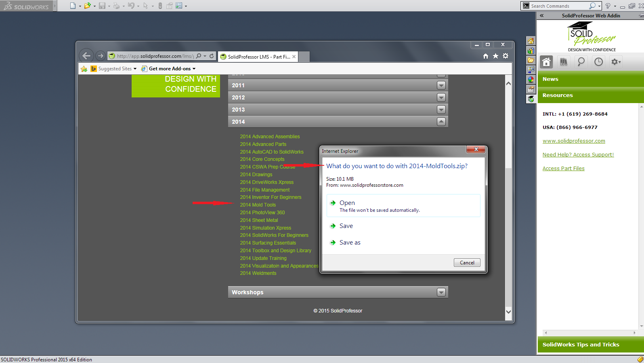The image size is (644, 363).
Task: Open SolidProfessor settings gear dropdown
Action: tap(616, 62)
